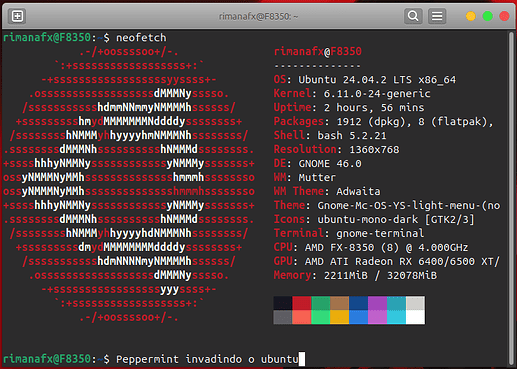
Task: Click the Terminal line gnome-terminal
Action: 349,234
